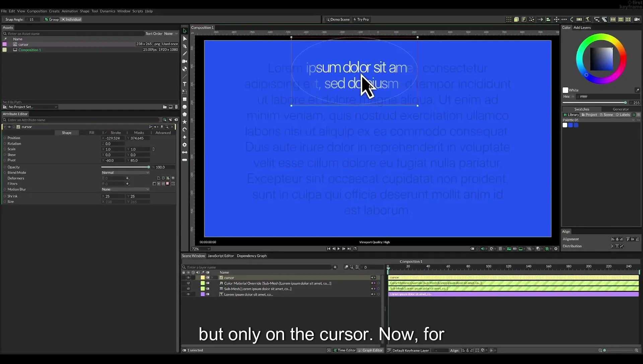Add a Filter with plus icon
This screenshot has width=643, height=364.
pyautogui.click(x=127, y=184)
